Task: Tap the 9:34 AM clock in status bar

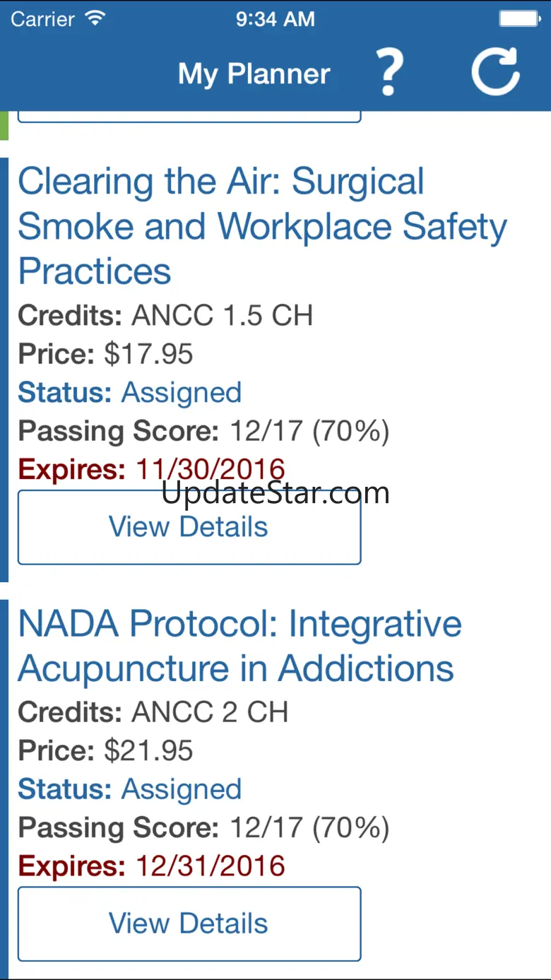Action: click(x=275, y=19)
